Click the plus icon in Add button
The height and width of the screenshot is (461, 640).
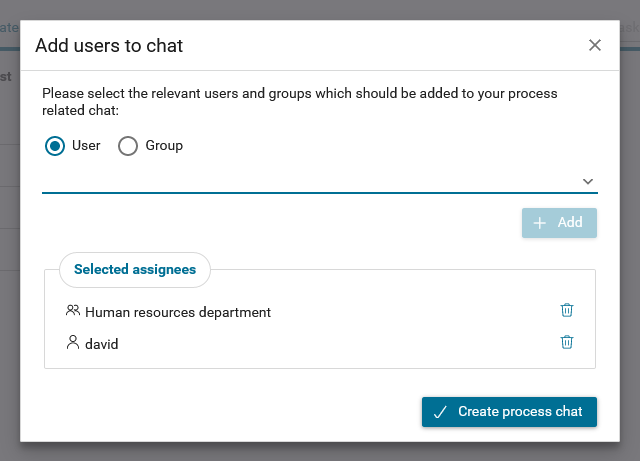[540, 223]
